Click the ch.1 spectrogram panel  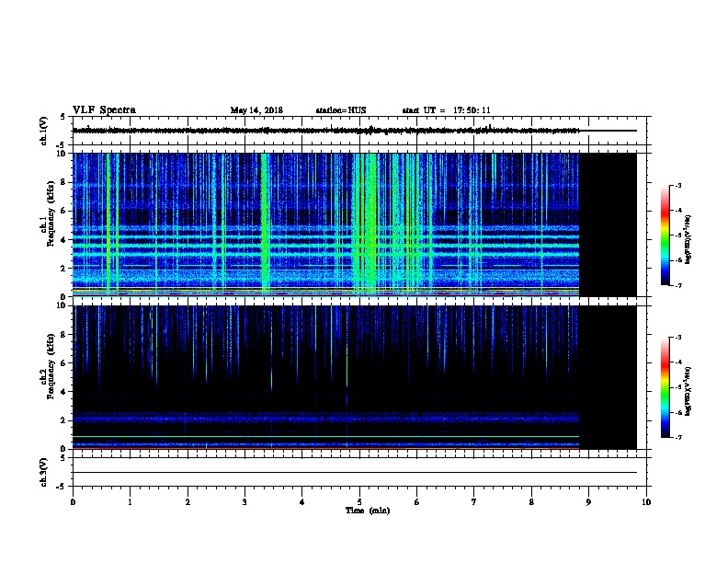[354, 224]
